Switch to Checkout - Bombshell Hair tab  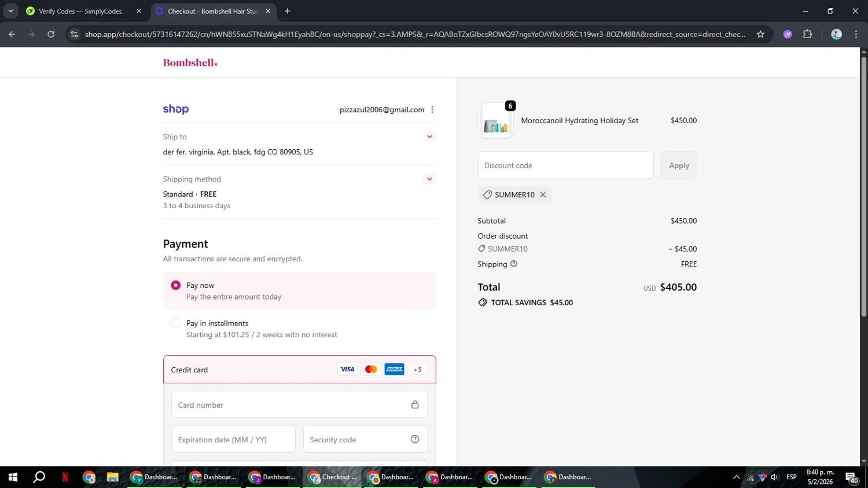coord(212,11)
